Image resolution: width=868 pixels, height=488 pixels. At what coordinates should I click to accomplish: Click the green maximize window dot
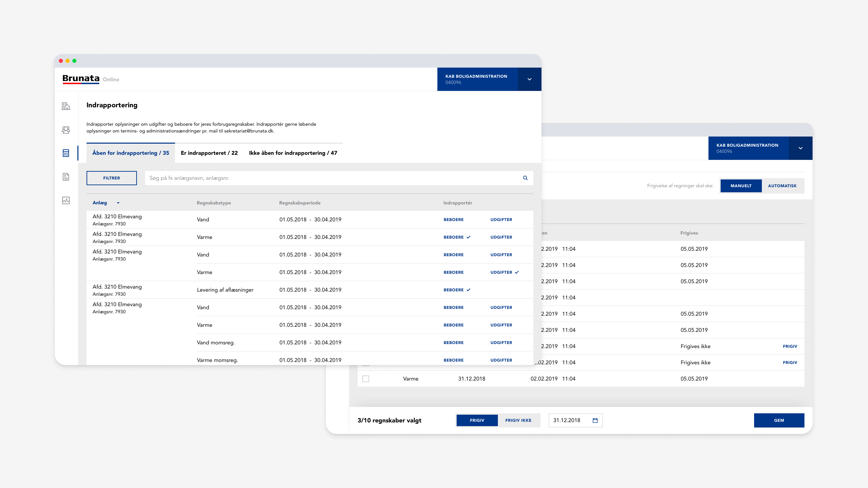pos(74,61)
